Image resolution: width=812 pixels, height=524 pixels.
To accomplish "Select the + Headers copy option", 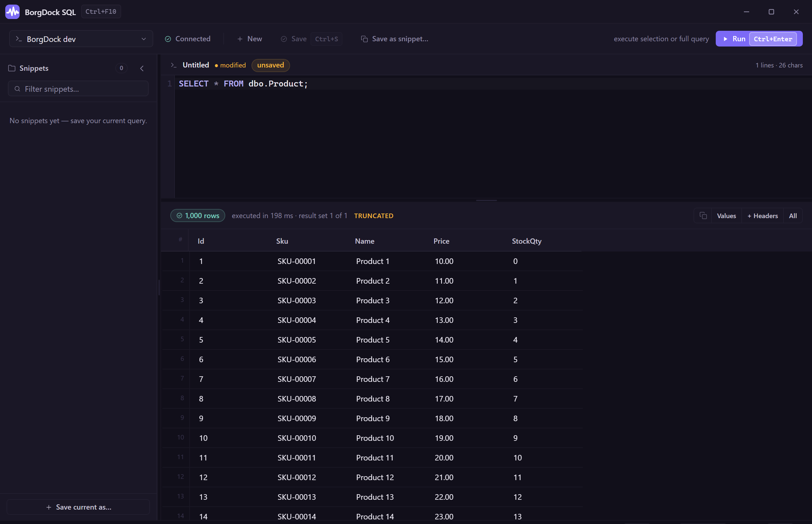I will tap(762, 216).
